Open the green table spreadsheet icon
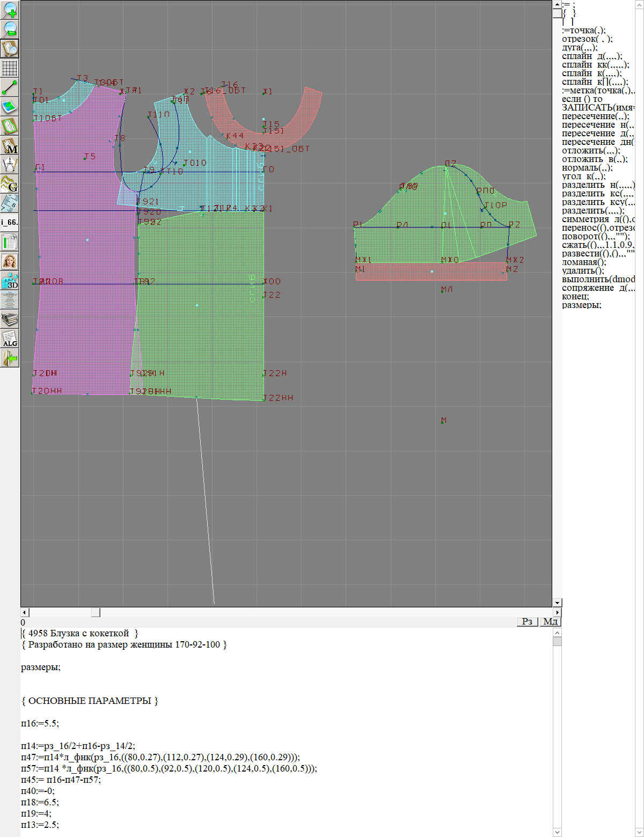Viewport: 644px width, 837px height. [10, 242]
